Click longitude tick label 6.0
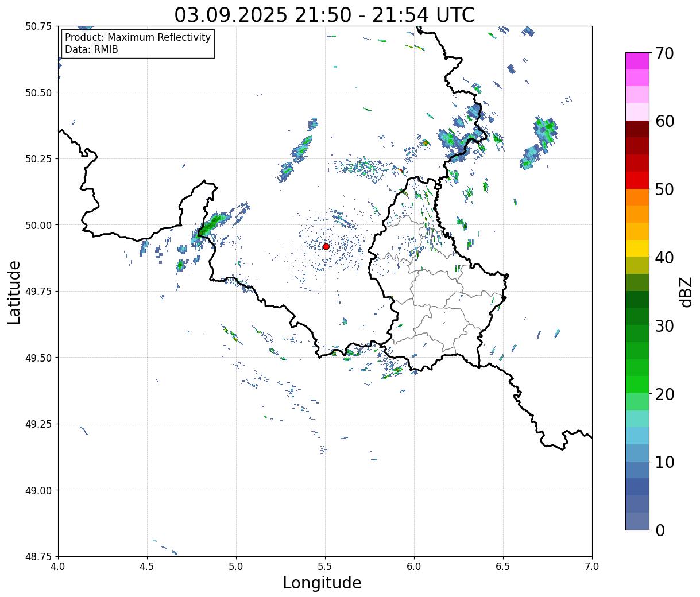Screen dimensions: 700x597 pos(414,567)
